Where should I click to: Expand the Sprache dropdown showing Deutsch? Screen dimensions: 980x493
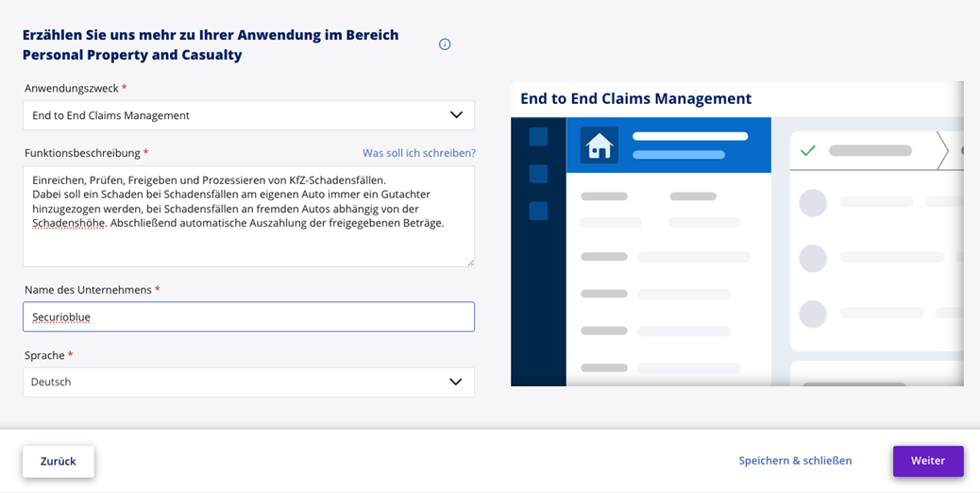(247, 382)
